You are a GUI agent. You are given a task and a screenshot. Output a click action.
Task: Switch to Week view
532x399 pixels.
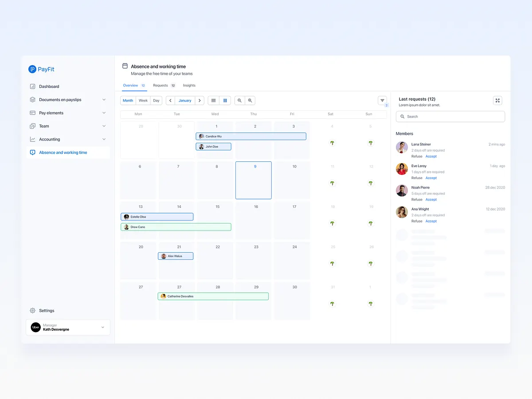(x=143, y=100)
